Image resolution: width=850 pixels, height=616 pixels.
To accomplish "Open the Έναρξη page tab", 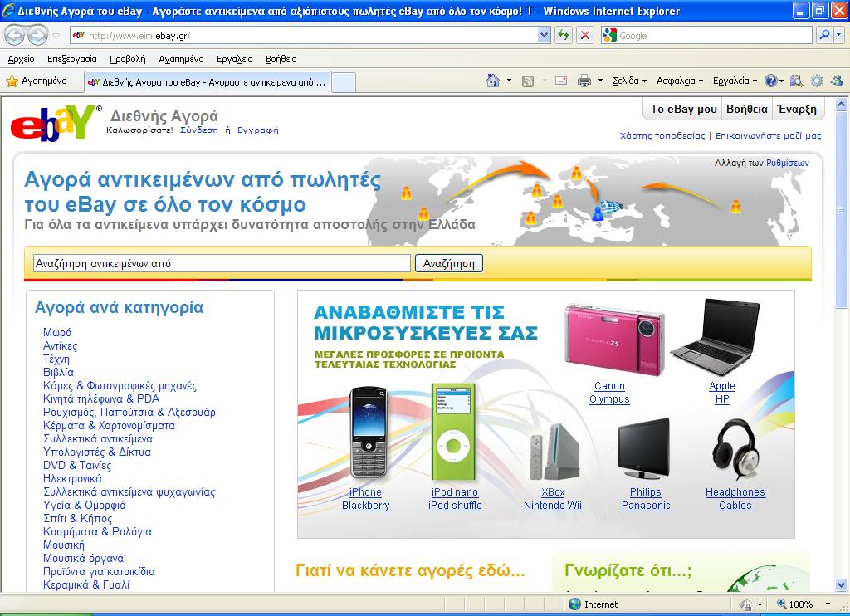I will coord(797,109).
